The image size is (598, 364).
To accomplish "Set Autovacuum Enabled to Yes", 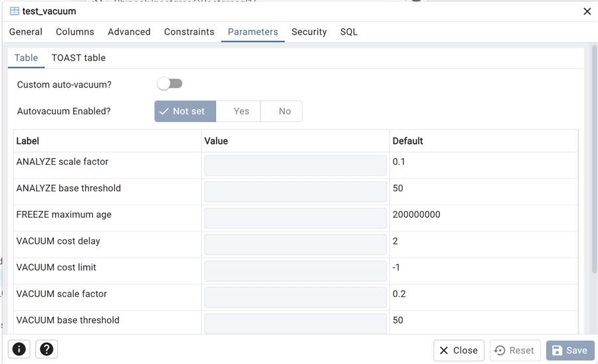I will pos(241,112).
